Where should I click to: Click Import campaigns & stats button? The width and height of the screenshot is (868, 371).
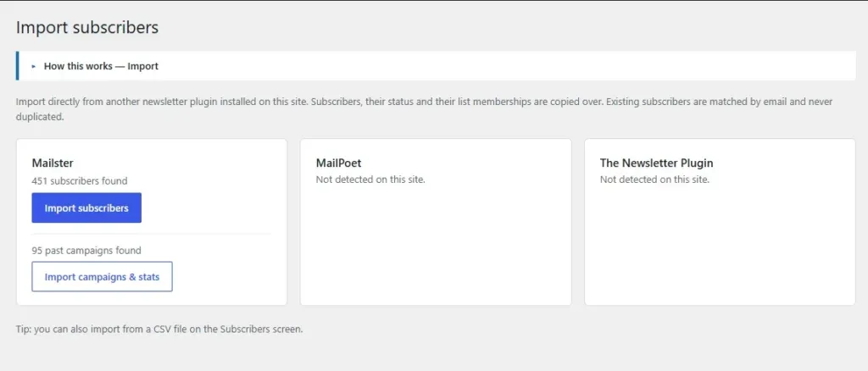(x=102, y=276)
